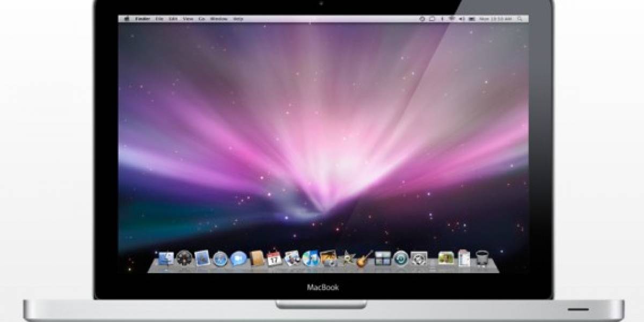Open the File menu

[159, 19]
